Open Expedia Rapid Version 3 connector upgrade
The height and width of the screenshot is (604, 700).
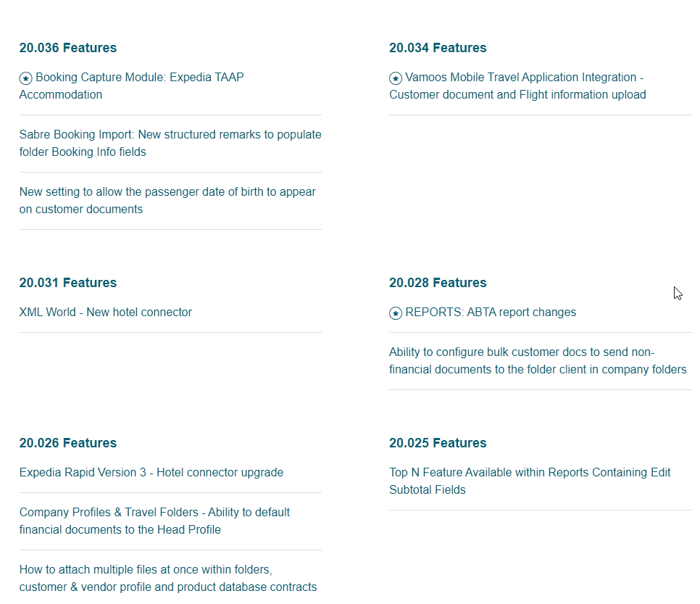coord(151,472)
